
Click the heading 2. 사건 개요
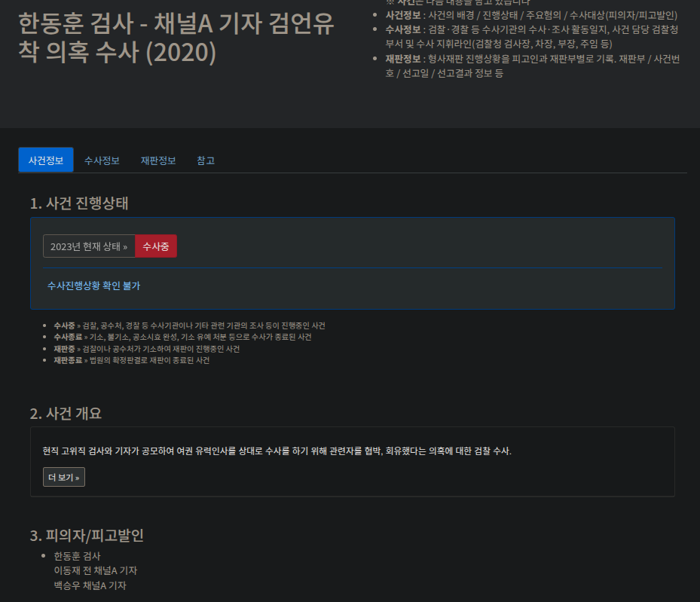coord(66,414)
